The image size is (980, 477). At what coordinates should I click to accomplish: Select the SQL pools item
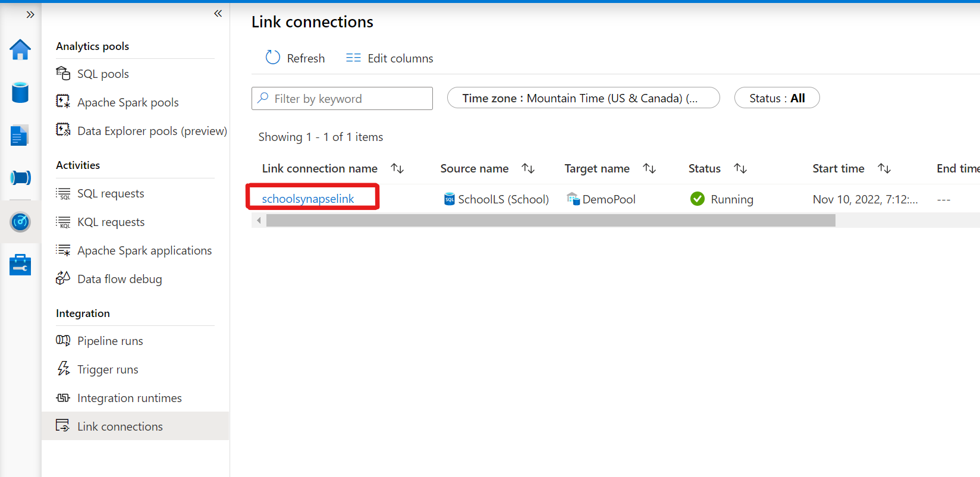click(x=103, y=73)
